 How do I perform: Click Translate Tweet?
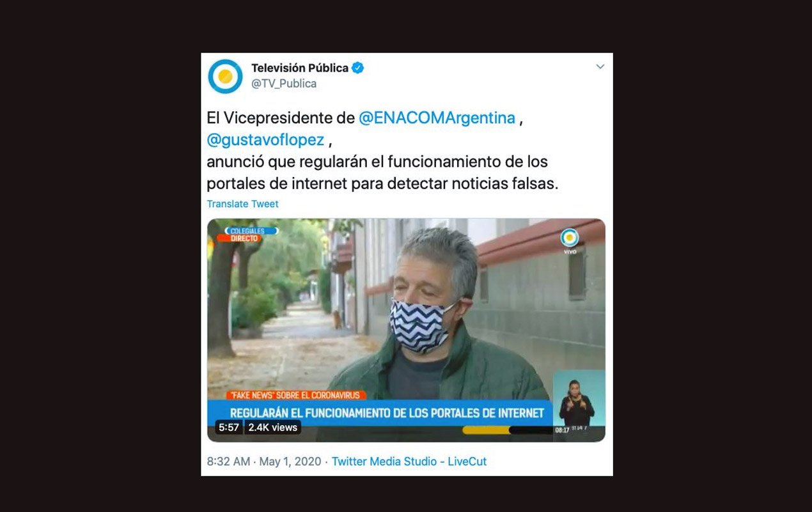[x=242, y=204]
